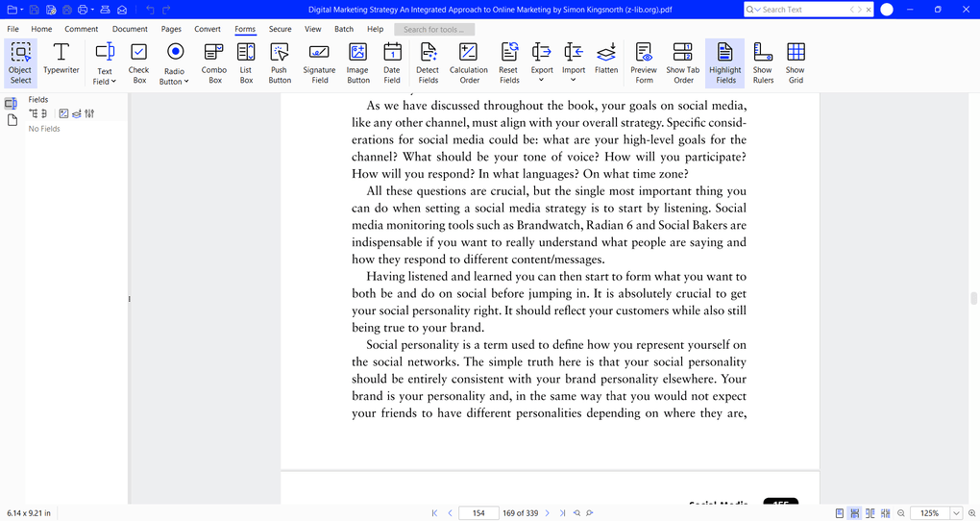Image resolution: width=980 pixels, height=521 pixels.
Task: Switch to the Home tab
Action: point(41,29)
